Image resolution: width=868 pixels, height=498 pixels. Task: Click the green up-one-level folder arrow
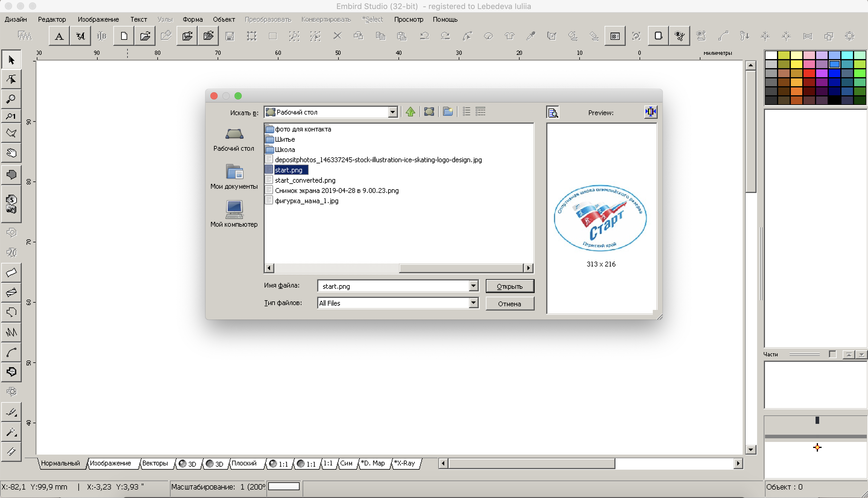410,112
